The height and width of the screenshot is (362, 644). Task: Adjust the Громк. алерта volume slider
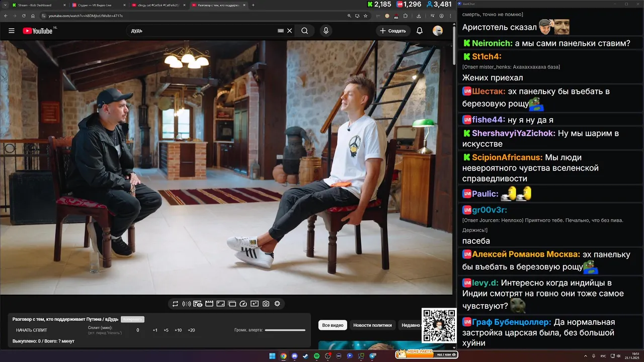coord(285,330)
